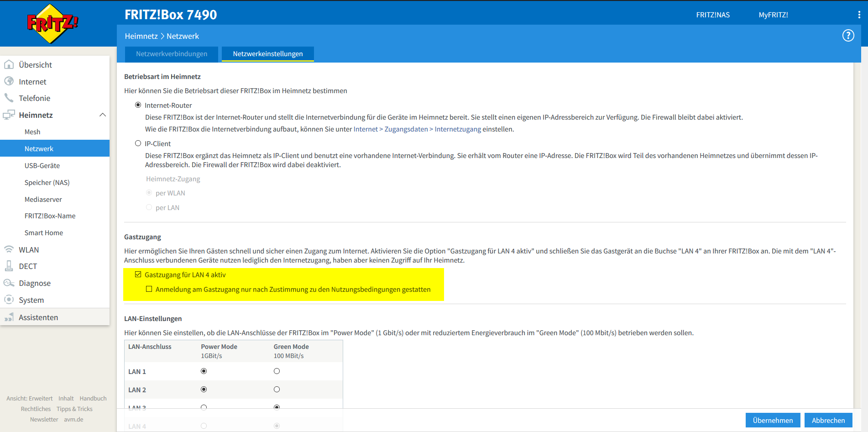Open the Handbuch footer link
The image size is (868, 432).
point(93,399)
